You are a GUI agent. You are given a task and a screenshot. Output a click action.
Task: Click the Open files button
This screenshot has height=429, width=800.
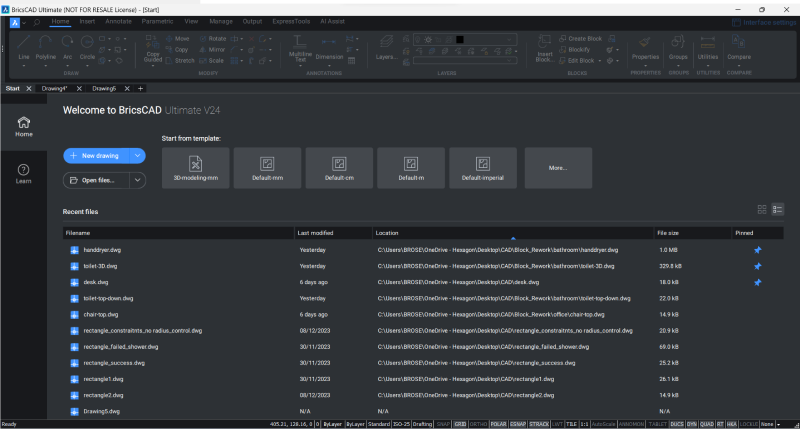pyautogui.click(x=96, y=180)
